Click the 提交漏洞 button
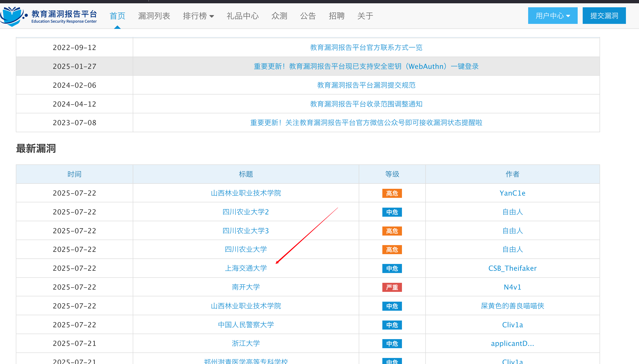The width and height of the screenshot is (639, 364). point(604,16)
